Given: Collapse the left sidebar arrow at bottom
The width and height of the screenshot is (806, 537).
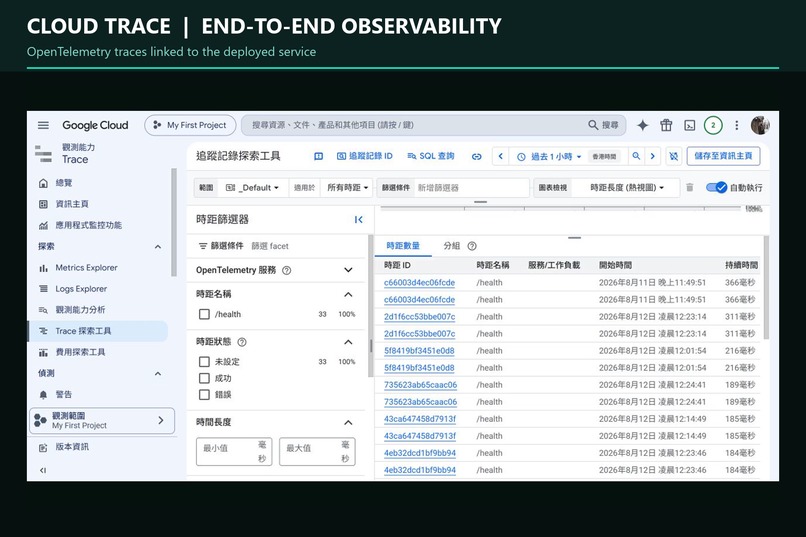Looking at the screenshot, I should [x=43, y=470].
